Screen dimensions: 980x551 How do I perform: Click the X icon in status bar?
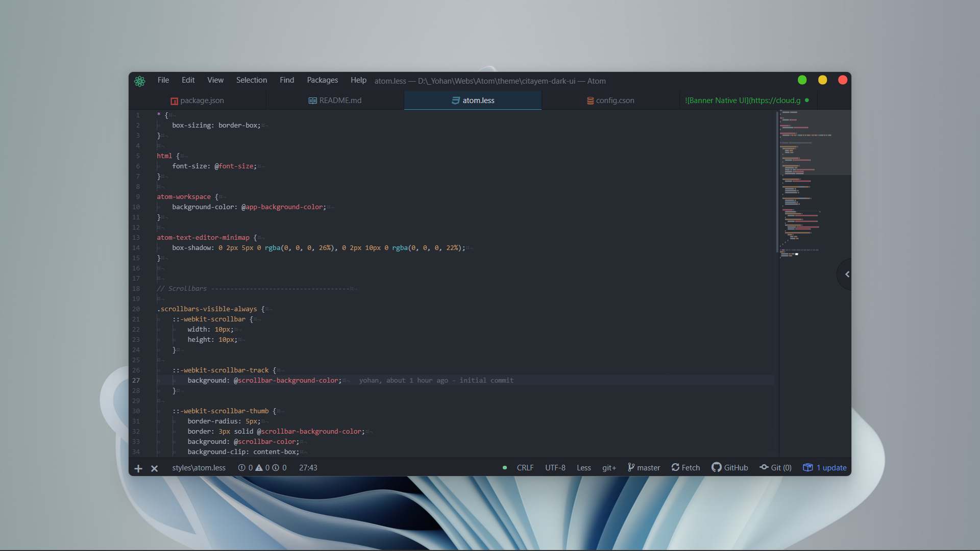point(154,468)
